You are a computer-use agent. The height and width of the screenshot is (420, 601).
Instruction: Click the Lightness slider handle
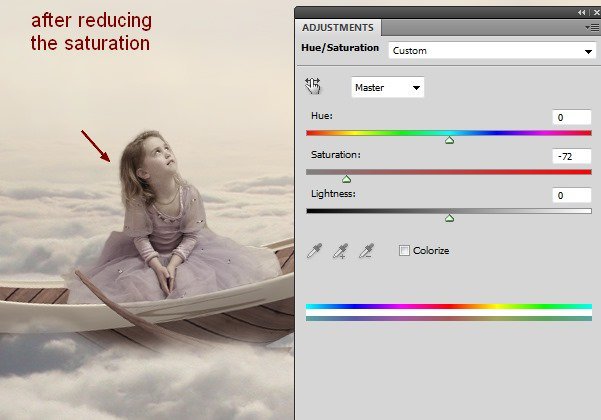[x=449, y=218]
